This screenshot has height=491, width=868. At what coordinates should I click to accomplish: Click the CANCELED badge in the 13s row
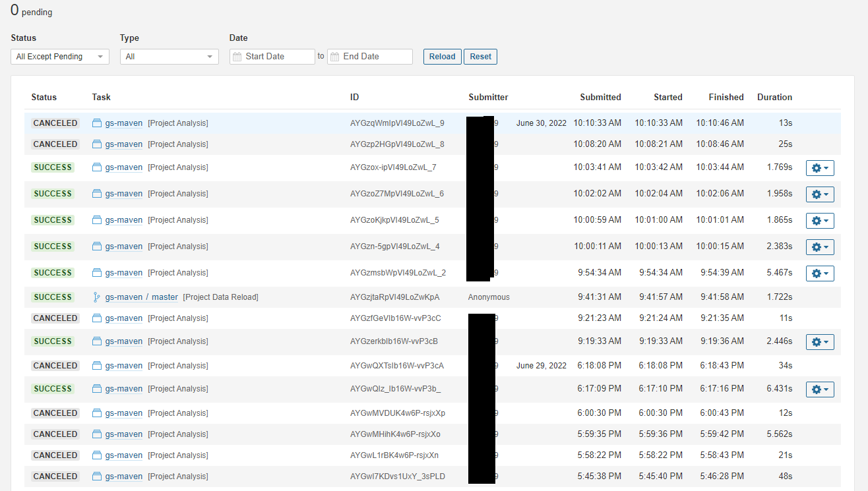(55, 123)
